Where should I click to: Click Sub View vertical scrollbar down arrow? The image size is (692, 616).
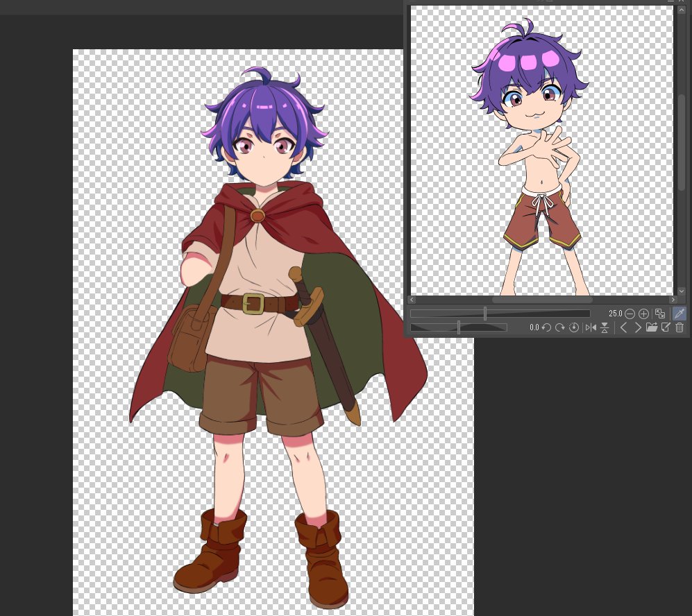click(682, 291)
